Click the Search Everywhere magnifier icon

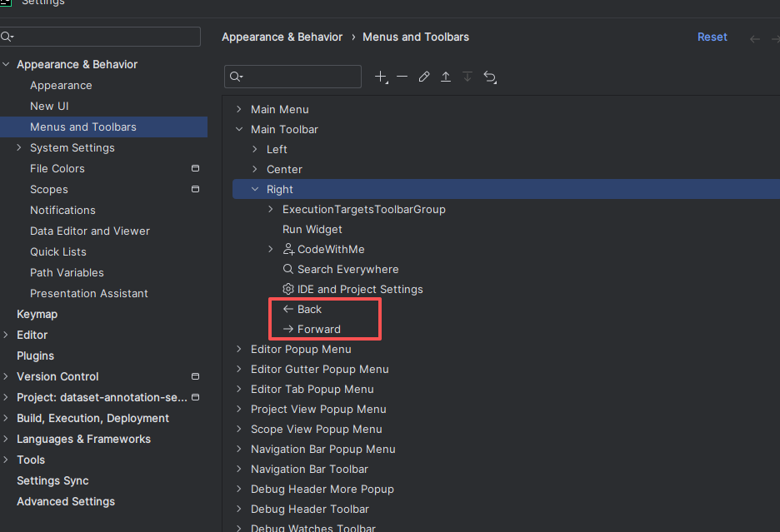pyautogui.click(x=288, y=269)
